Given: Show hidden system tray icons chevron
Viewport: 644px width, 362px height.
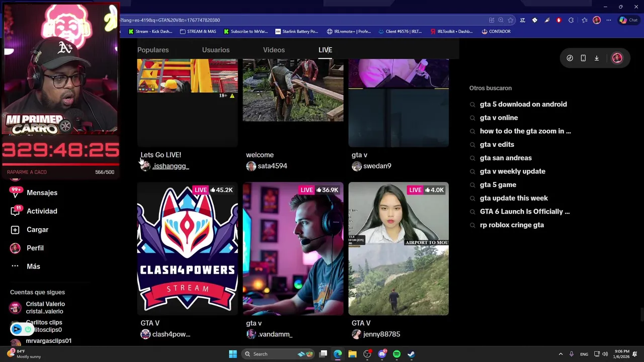Looking at the screenshot, I should click(560, 354).
